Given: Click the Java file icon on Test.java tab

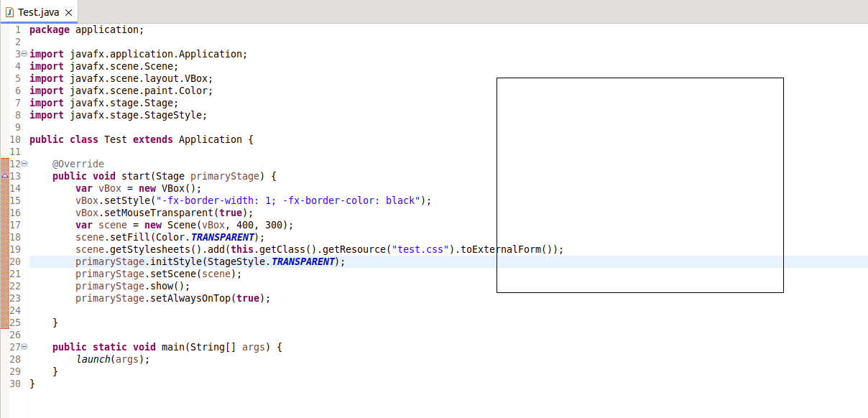Looking at the screenshot, I should 10,12.
